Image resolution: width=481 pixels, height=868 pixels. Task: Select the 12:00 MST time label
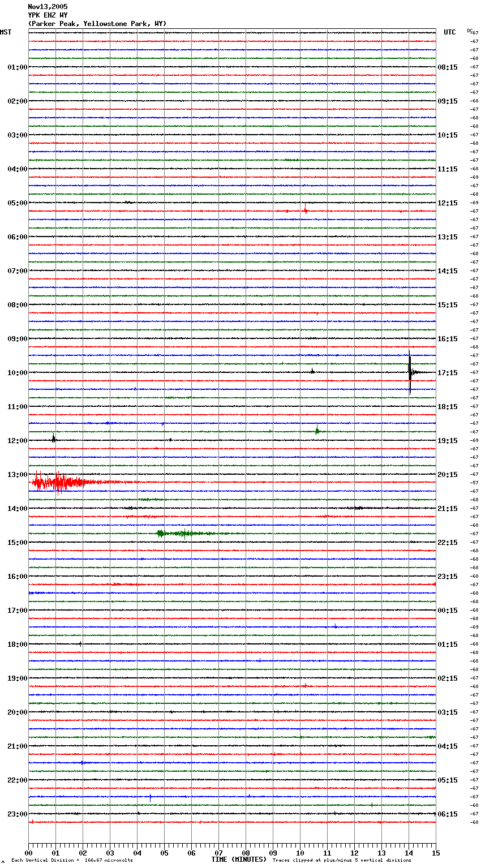18,441
